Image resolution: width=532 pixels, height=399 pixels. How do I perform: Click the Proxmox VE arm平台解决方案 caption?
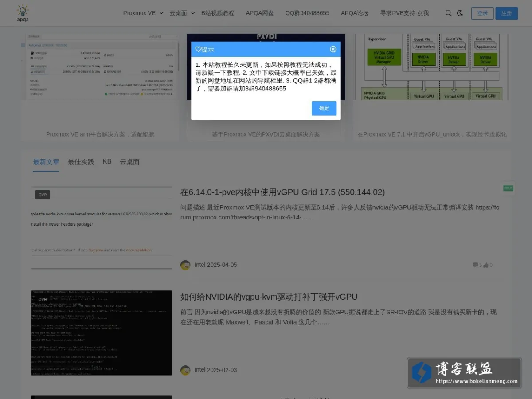point(100,134)
